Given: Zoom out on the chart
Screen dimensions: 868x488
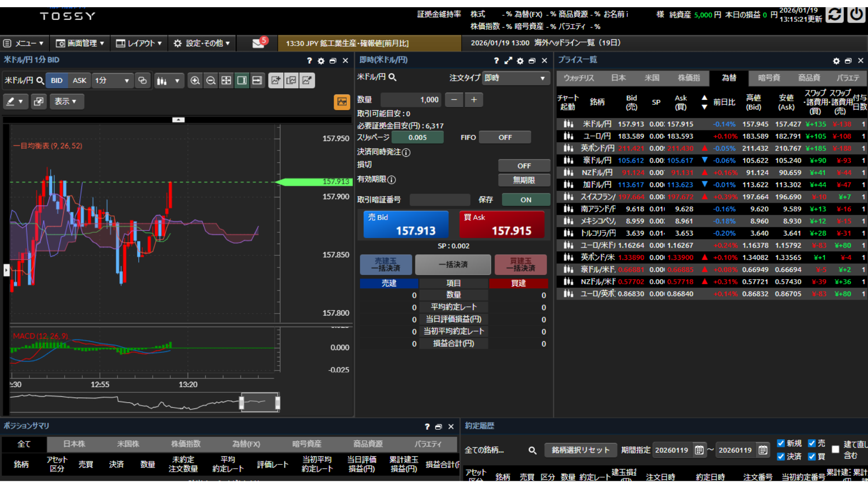Looking at the screenshot, I should 211,80.
